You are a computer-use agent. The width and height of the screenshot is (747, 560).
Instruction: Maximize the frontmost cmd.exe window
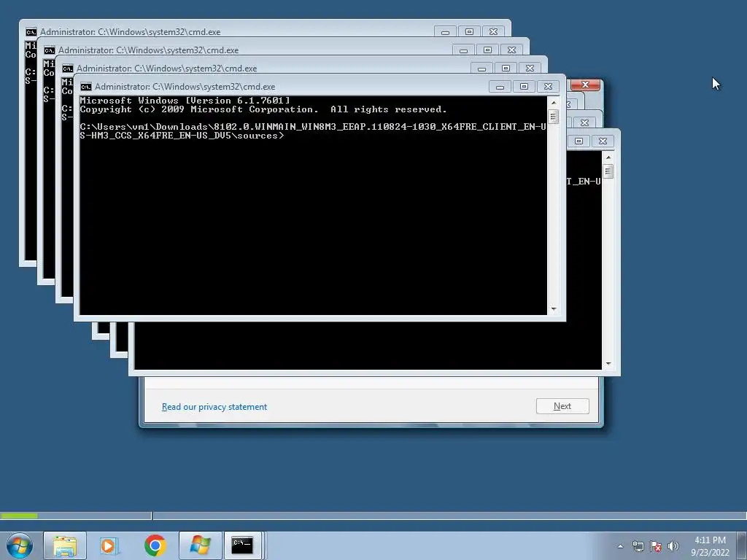pyautogui.click(x=524, y=87)
